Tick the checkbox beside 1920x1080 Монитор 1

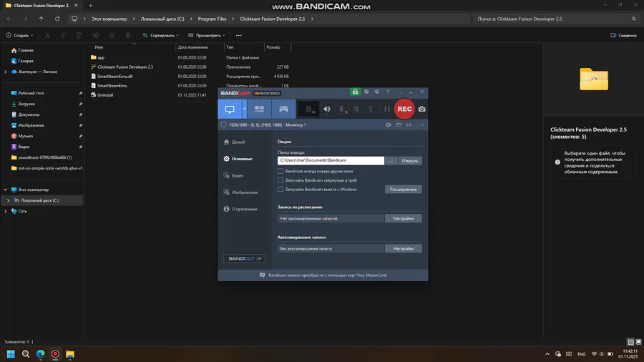(x=224, y=124)
